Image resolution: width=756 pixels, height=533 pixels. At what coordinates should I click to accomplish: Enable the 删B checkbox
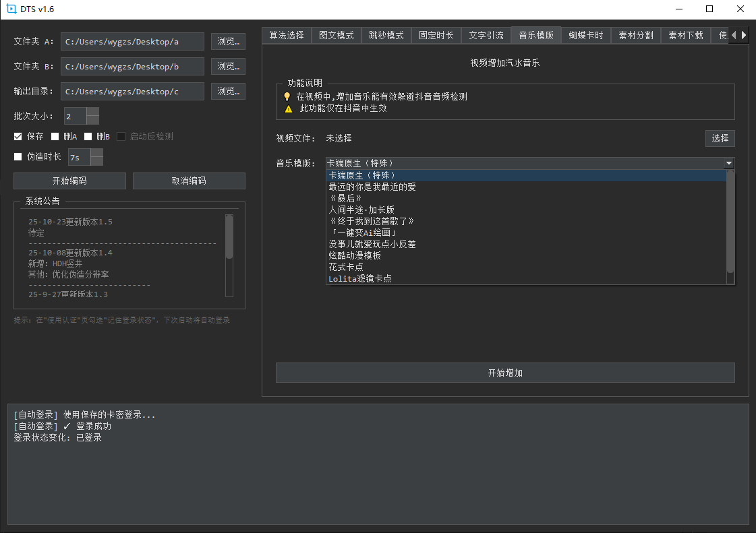(x=88, y=135)
